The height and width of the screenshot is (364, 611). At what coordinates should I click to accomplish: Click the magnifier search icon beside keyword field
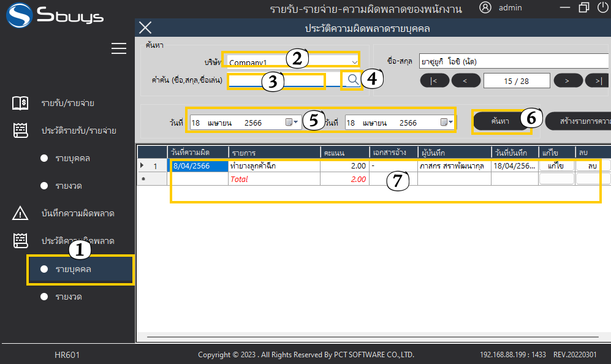352,79
